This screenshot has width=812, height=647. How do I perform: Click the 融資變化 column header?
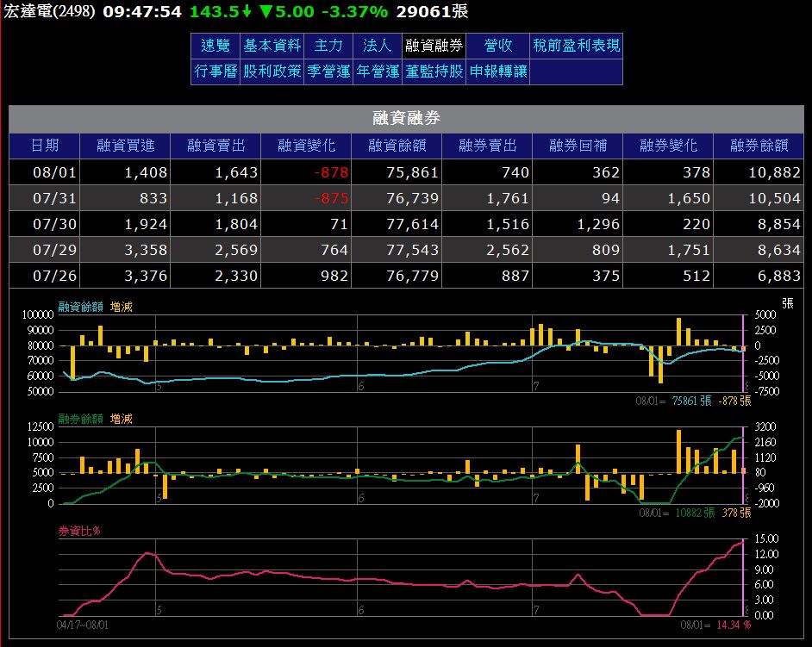pyautogui.click(x=306, y=146)
